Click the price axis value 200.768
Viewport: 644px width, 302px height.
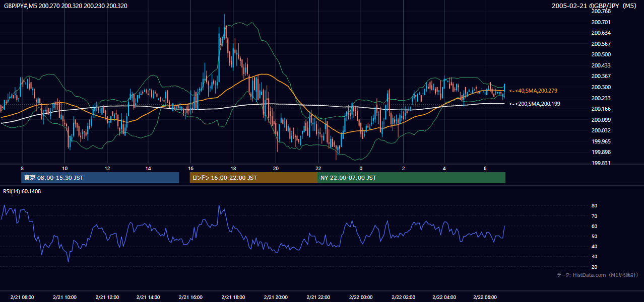[602, 11]
